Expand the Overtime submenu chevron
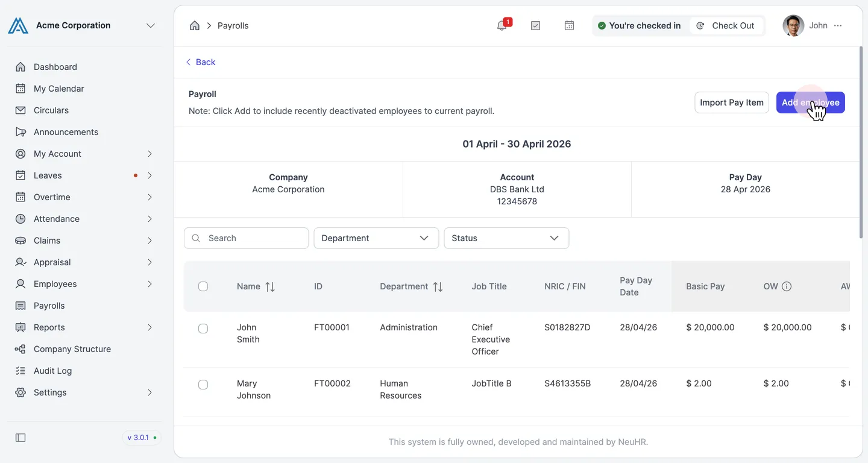This screenshot has width=868, height=463. 149,197
